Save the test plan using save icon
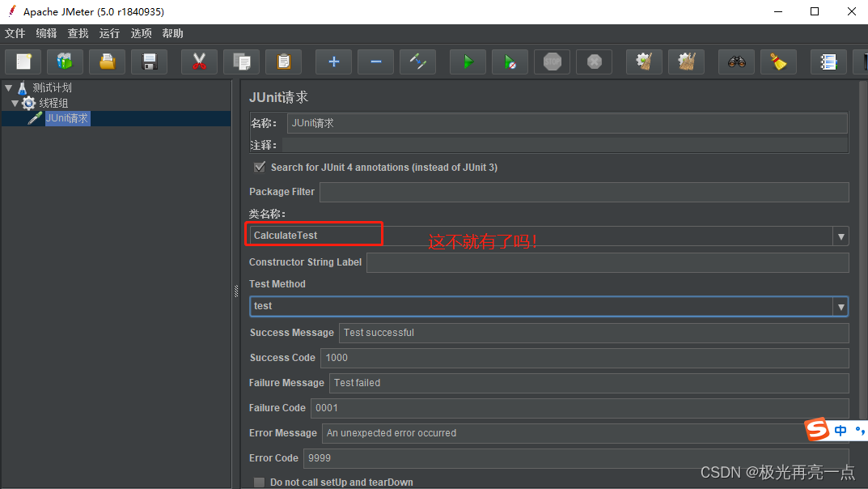The width and height of the screenshot is (868, 489). click(x=149, y=62)
